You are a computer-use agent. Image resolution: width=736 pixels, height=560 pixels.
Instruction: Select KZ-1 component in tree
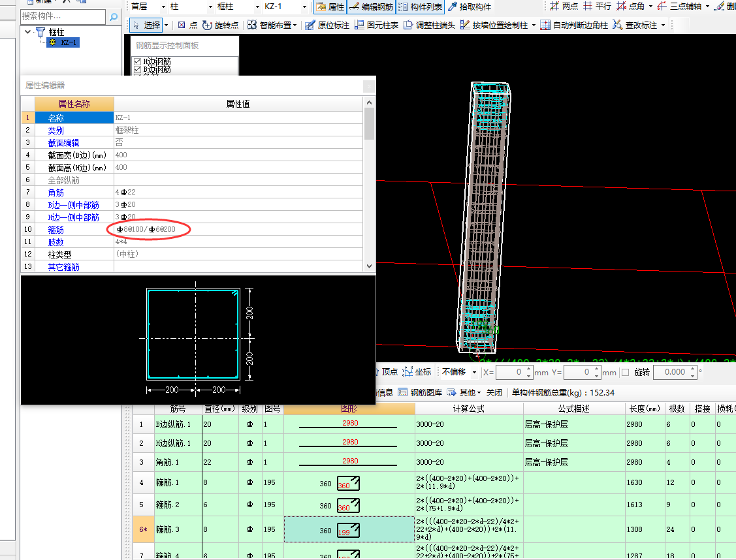click(63, 42)
